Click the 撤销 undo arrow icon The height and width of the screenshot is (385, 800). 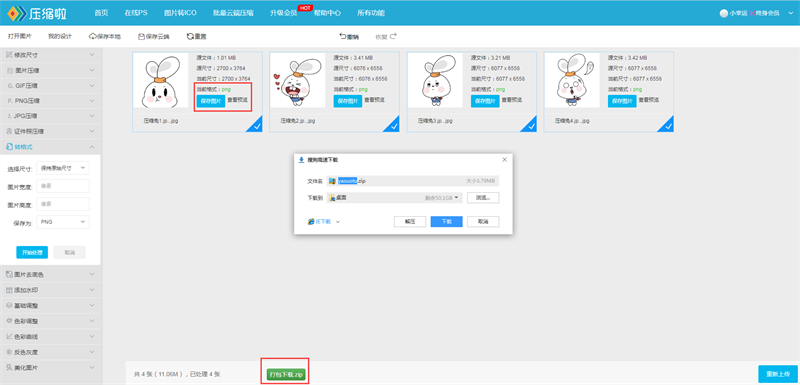343,36
